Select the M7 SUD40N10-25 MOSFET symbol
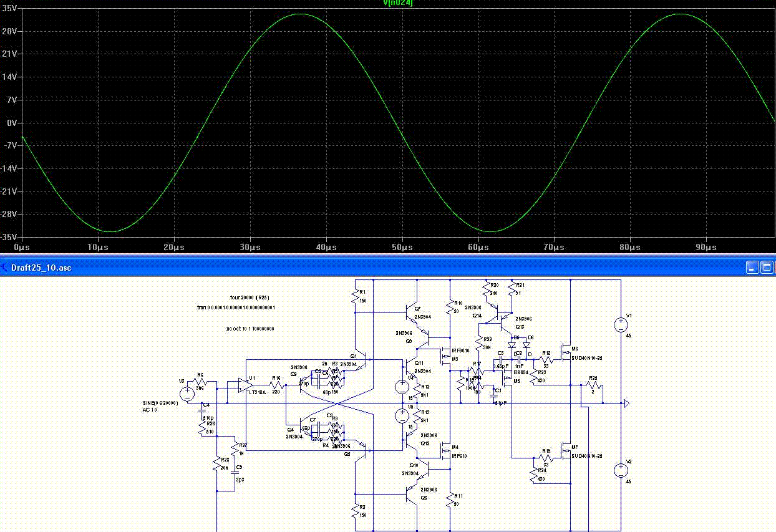 click(x=567, y=452)
